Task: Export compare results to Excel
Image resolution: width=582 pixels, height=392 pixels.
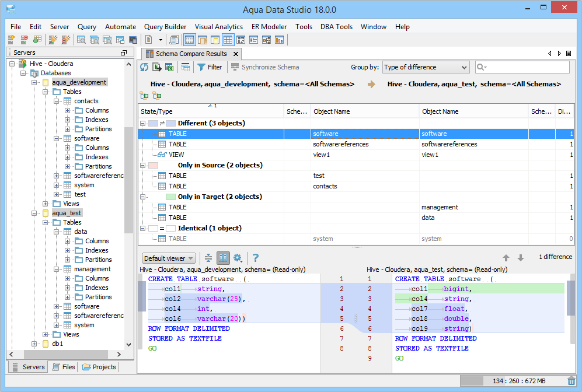Action: tap(169, 67)
